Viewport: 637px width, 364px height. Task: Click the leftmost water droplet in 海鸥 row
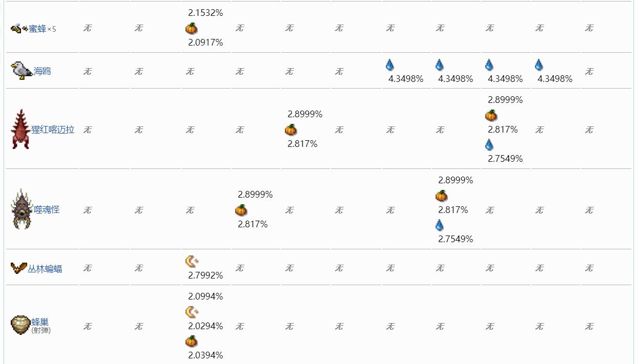pos(390,65)
